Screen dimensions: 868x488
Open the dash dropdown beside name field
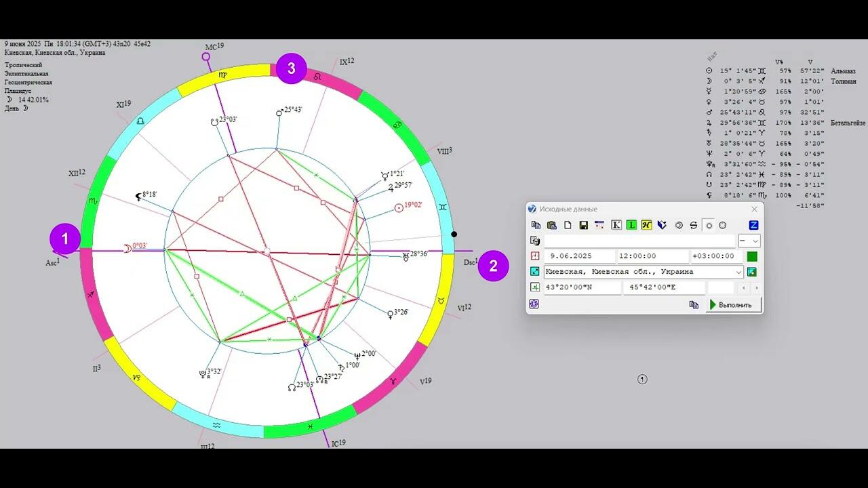[x=749, y=241]
